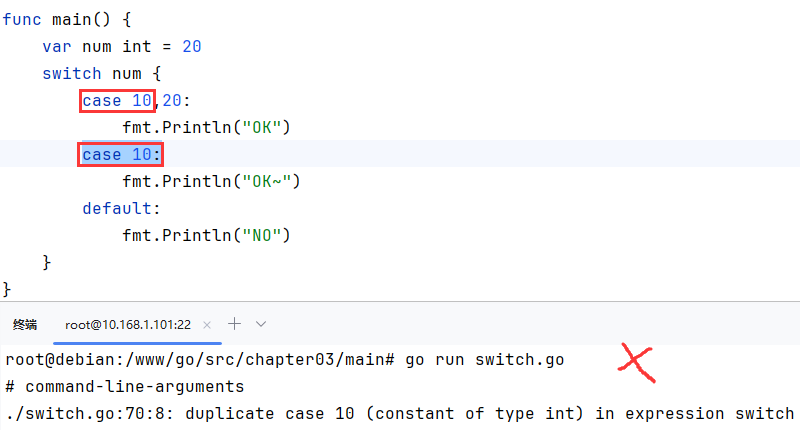Viewport: 800px width, 430px height.
Task: Click the value 20 in the var declaration
Action: click(x=192, y=47)
